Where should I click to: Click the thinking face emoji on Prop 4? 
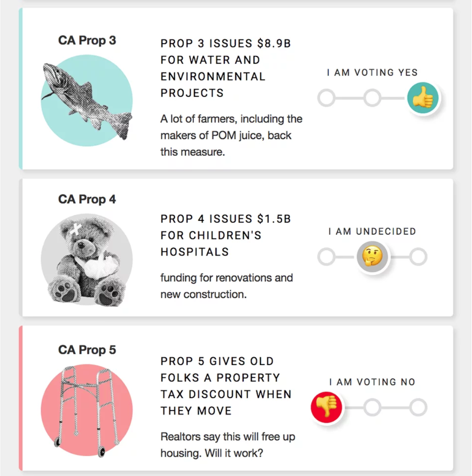point(372,256)
